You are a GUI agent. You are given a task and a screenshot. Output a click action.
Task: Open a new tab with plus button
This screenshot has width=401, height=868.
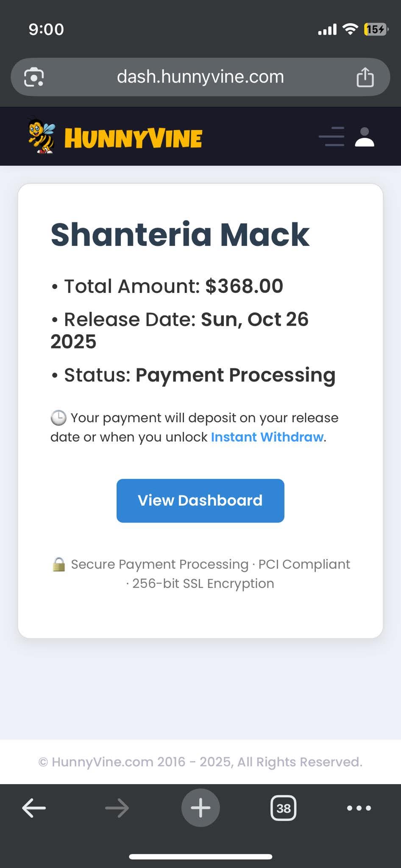coord(200,808)
